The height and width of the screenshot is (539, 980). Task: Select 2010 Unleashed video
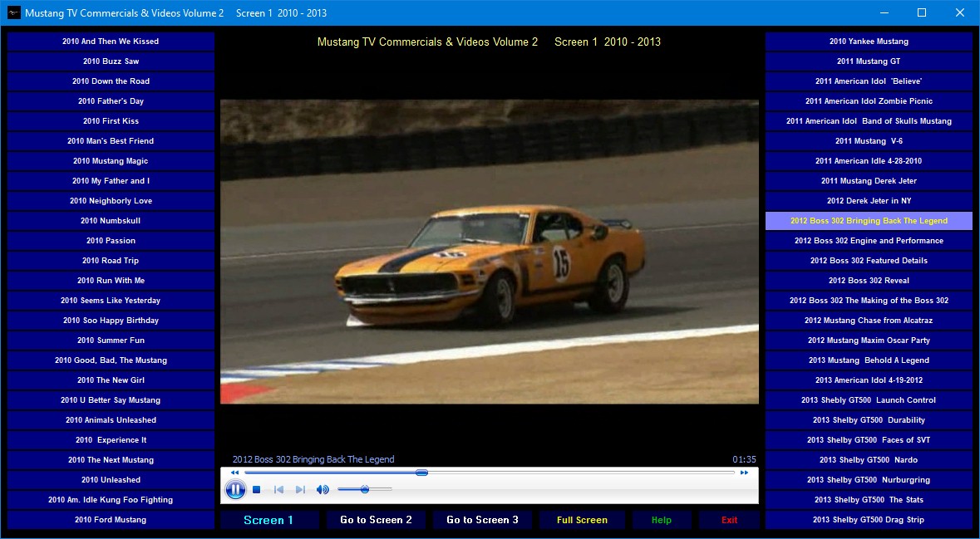[111, 480]
